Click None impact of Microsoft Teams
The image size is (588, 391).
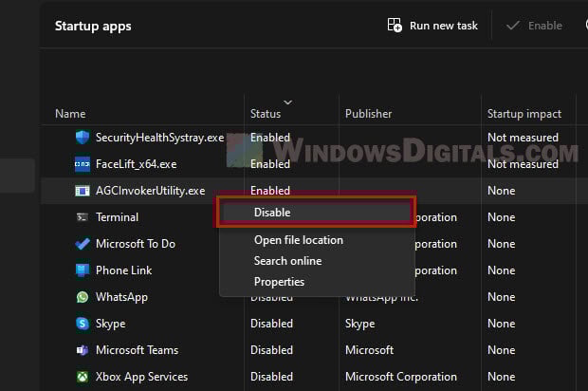(x=501, y=350)
